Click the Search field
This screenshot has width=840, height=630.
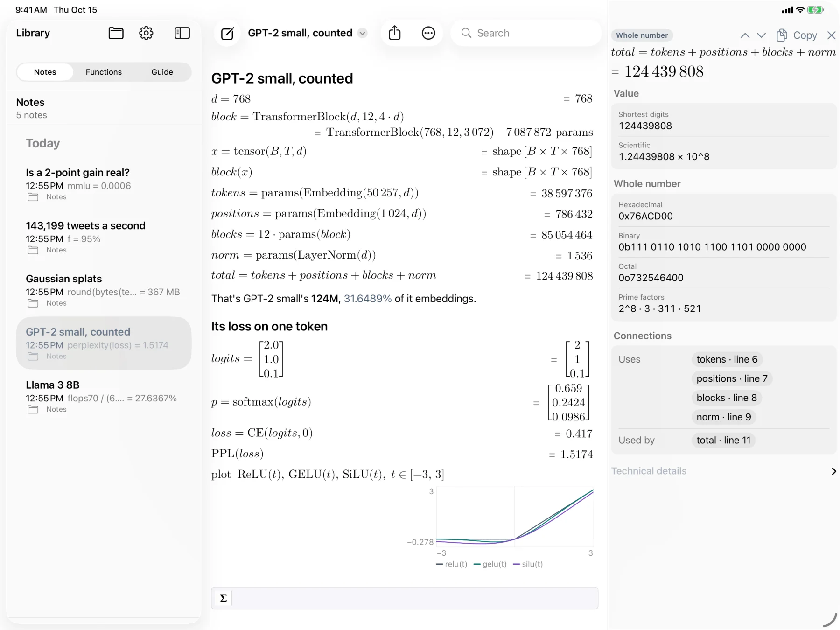tap(526, 33)
